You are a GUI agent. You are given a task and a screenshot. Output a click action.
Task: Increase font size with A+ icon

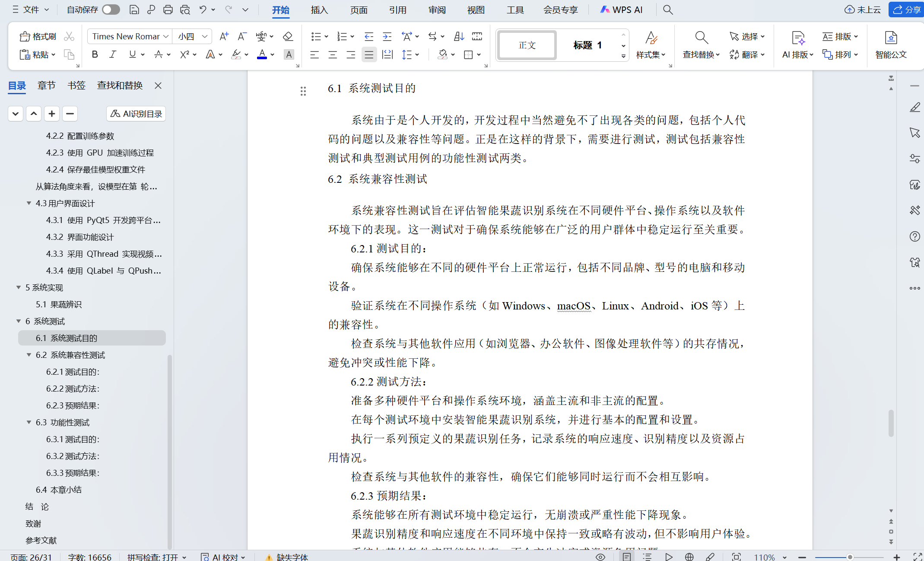(224, 36)
